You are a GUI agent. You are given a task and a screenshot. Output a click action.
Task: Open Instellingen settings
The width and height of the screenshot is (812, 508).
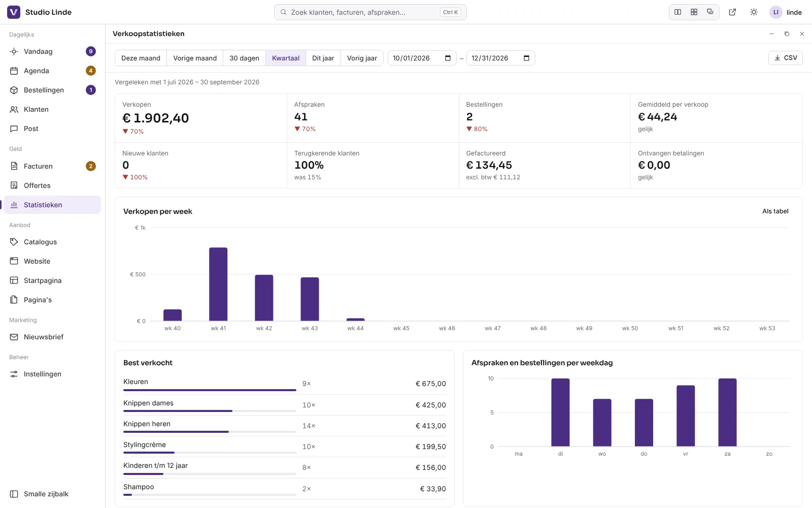point(52,374)
